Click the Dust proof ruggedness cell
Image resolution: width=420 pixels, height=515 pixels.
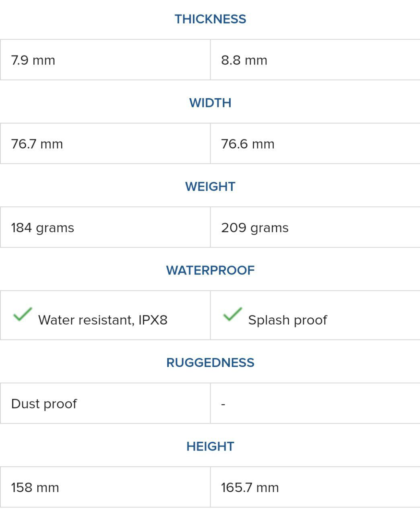click(x=105, y=403)
